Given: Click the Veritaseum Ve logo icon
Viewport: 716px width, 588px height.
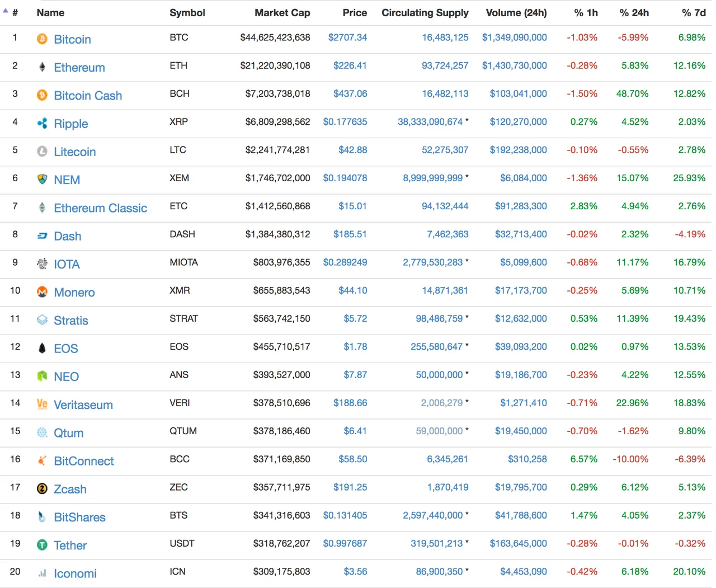Looking at the screenshot, I should (x=42, y=404).
